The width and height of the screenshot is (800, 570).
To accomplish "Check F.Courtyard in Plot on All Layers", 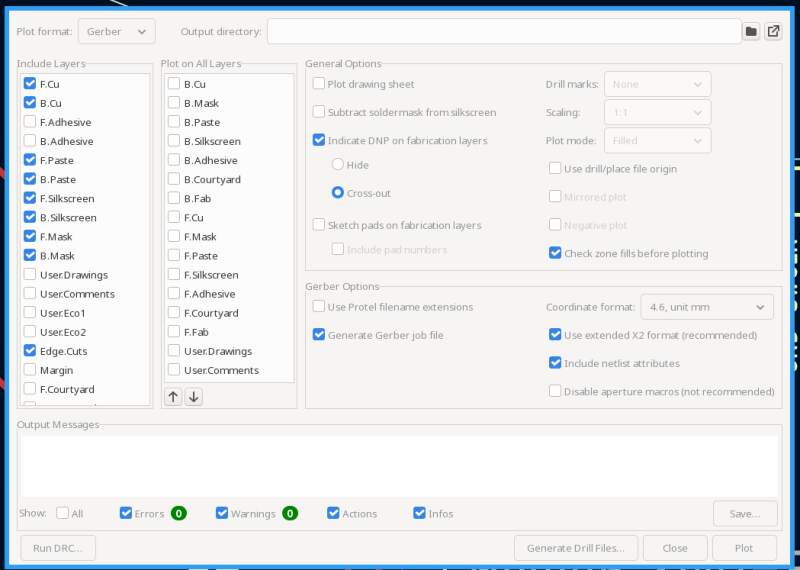I will point(174,313).
